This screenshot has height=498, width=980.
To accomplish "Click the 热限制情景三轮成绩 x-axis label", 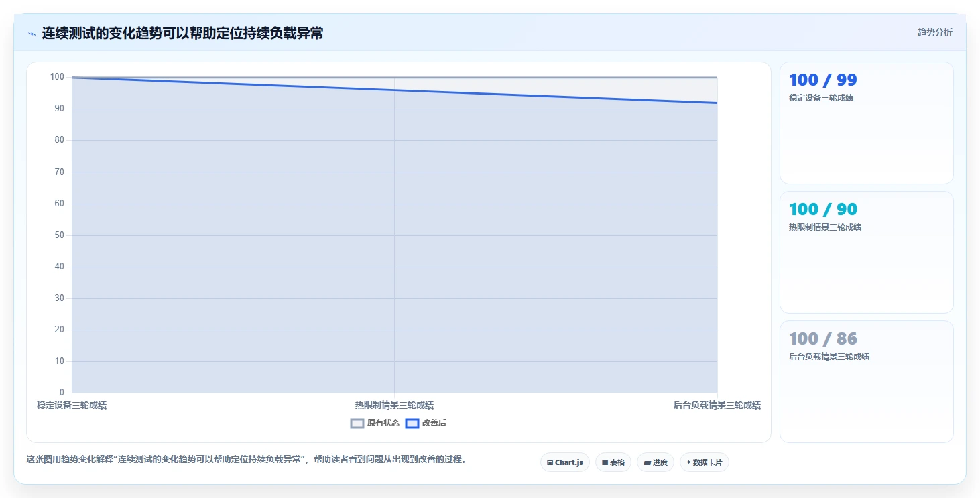I will 394,405.
